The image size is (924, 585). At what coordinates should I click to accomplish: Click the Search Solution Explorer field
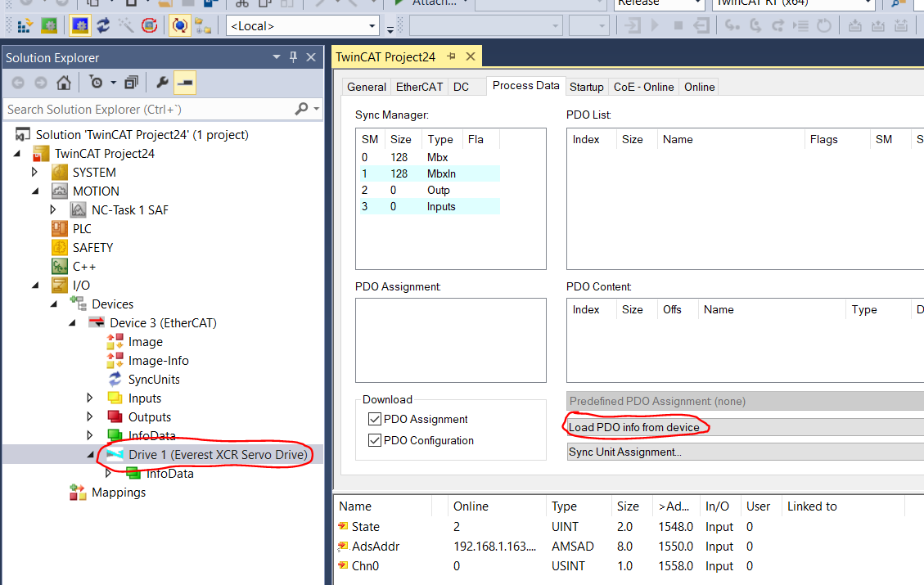pos(147,109)
